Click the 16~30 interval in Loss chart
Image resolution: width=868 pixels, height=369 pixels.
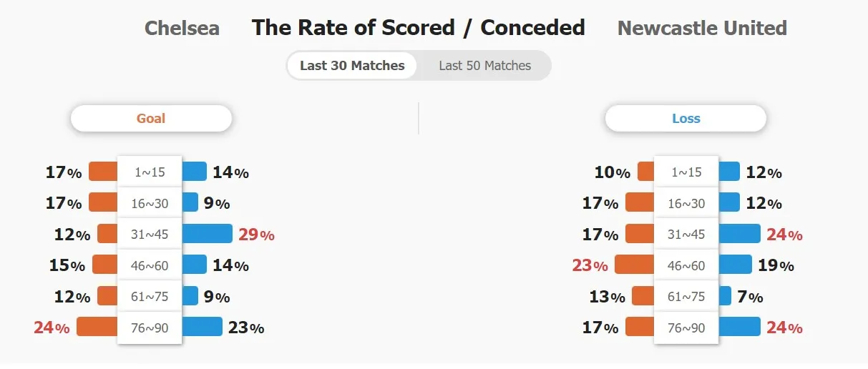pyautogui.click(x=686, y=204)
